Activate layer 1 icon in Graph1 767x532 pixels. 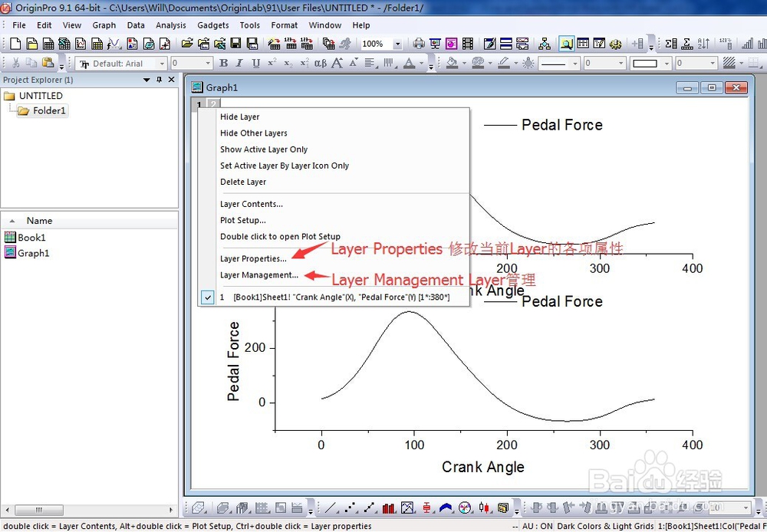click(199, 104)
